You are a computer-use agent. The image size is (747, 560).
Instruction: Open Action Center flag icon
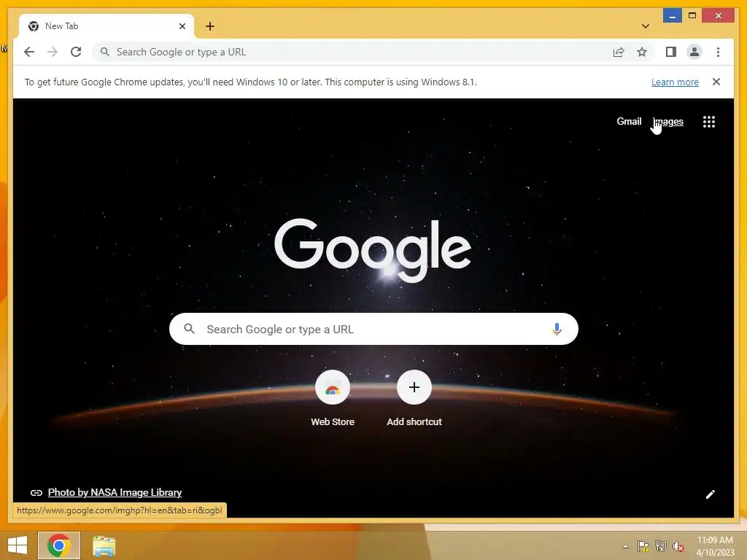pos(643,546)
